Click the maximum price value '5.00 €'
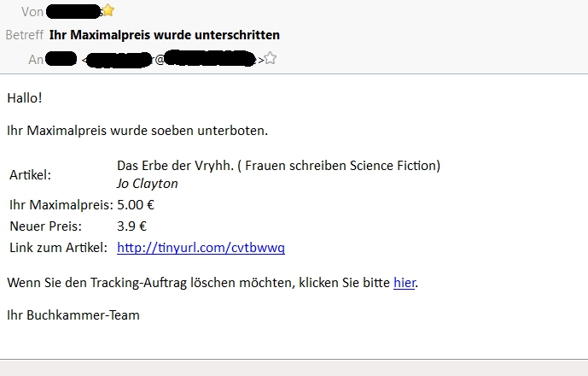The width and height of the screenshot is (588, 376). pyautogui.click(x=136, y=205)
